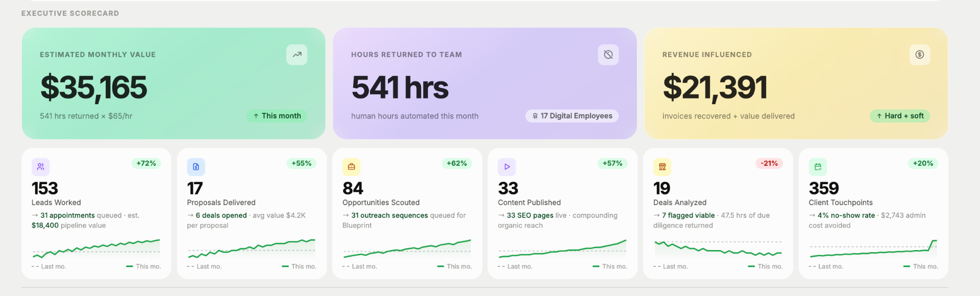Viewport: 980px width, 296px height.
Task: Click 'REVENUE INFLUENCED' card title
Action: pos(707,55)
